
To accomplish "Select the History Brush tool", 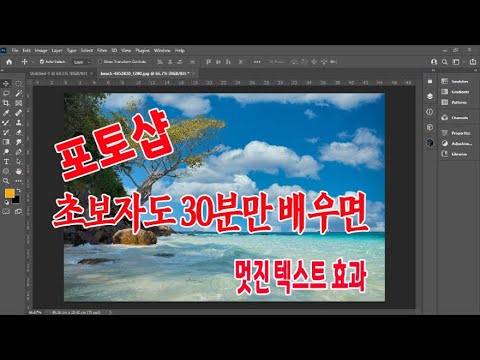I will click(6, 132).
